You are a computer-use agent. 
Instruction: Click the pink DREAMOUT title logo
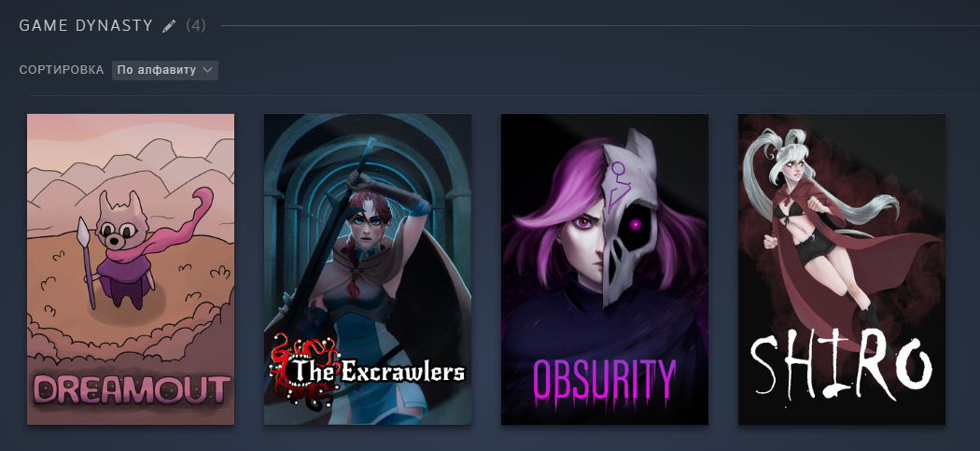pos(132,389)
